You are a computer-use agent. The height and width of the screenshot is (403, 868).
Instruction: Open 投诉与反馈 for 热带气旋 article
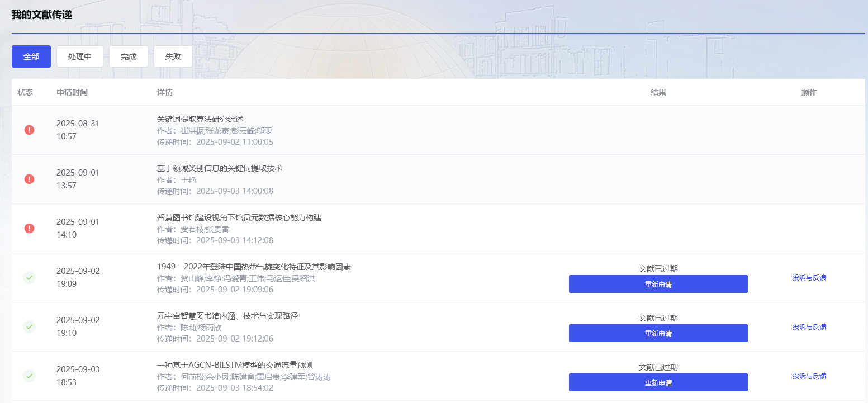click(x=808, y=277)
